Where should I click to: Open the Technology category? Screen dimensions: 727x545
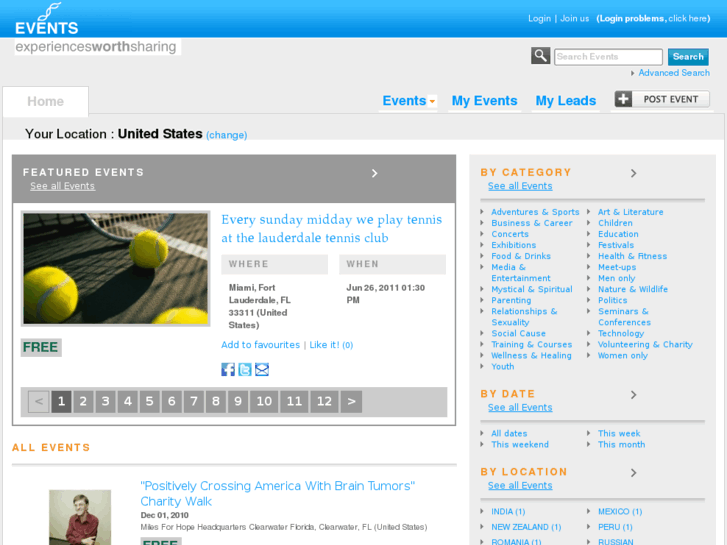point(621,333)
